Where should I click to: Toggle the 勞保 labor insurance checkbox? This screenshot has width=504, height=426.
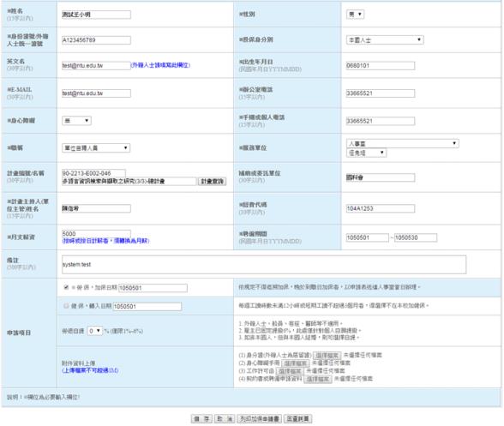coord(66,287)
